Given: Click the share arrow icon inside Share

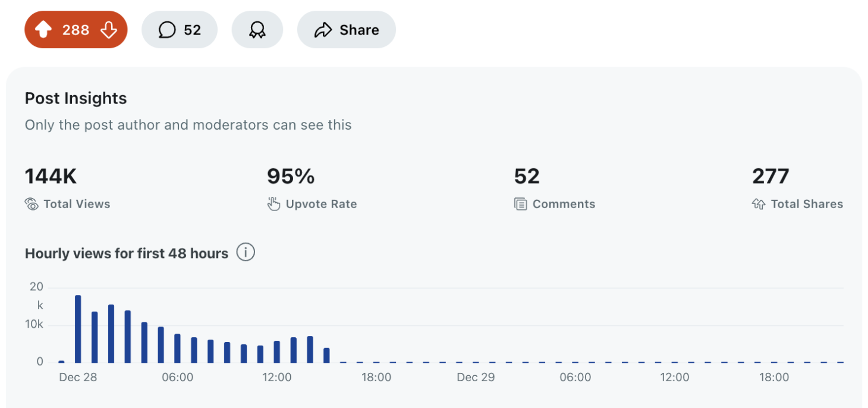Looking at the screenshot, I should [x=323, y=30].
